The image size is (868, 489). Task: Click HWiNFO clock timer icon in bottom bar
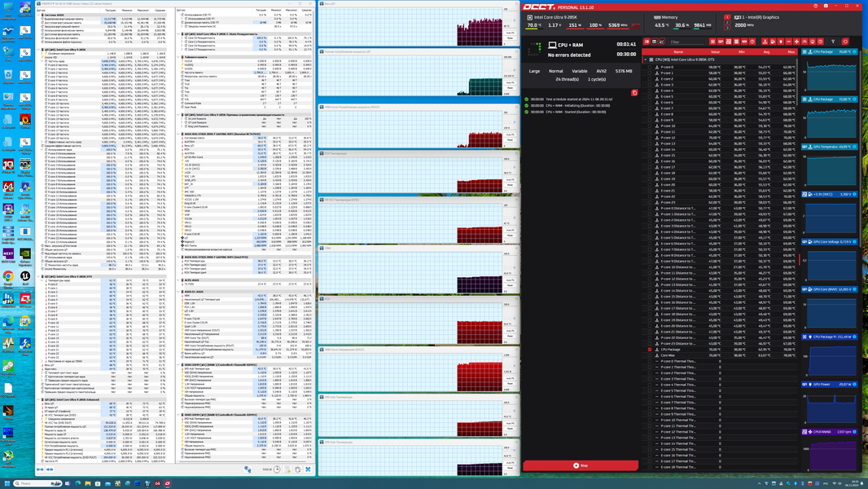(277, 469)
